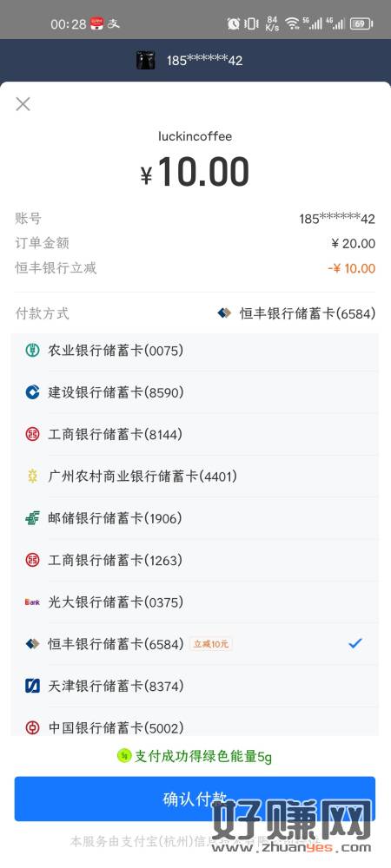391x868 pixels.
Task: Tap the Bank of Tianjin logo icon (8374)
Action: [x=33, y=686]
